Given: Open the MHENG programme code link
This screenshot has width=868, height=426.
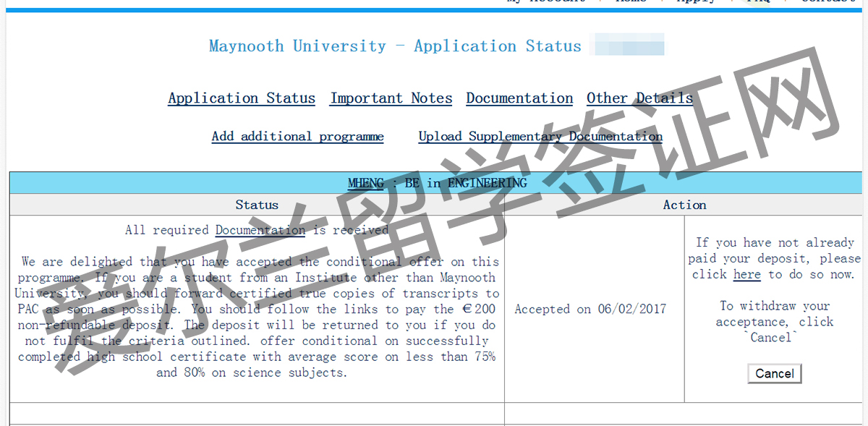Looking at the screenshot, I should [365, 183].
